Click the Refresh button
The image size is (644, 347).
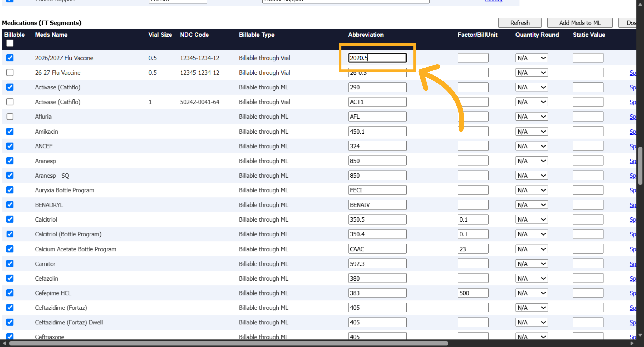[x=520, y=23]
